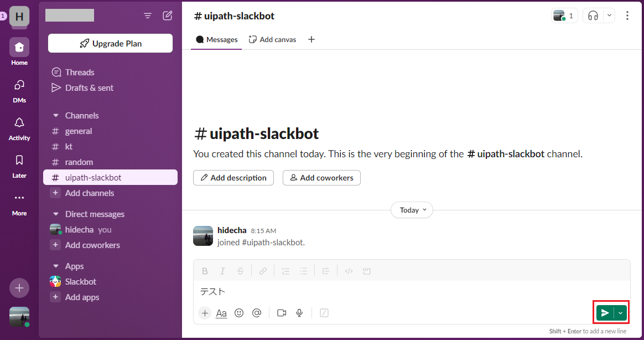Screen dimensions: 644x340
Task: View channel members count button
Action: 564,16
